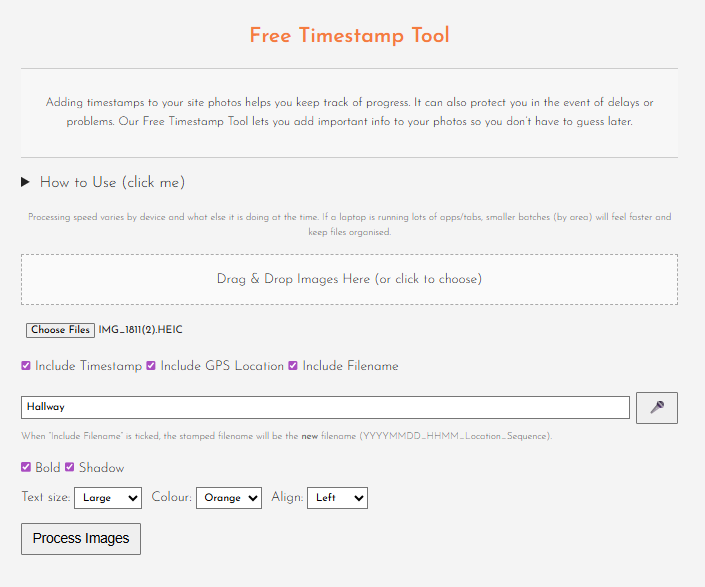Click the Process Images button
Screen dimensions: 705x587
81,538
